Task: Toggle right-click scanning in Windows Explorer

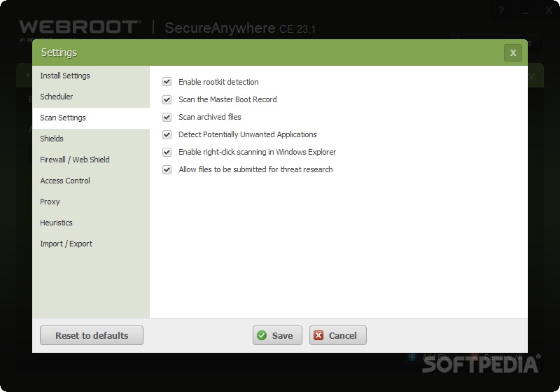Action: 167,152
